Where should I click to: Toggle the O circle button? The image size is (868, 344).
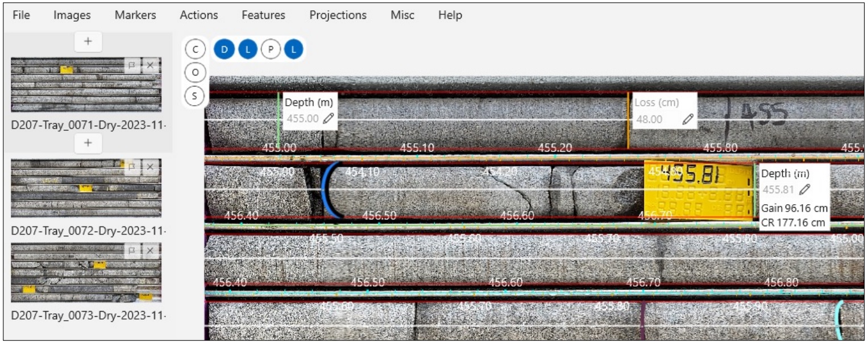(x=195, y=72)
